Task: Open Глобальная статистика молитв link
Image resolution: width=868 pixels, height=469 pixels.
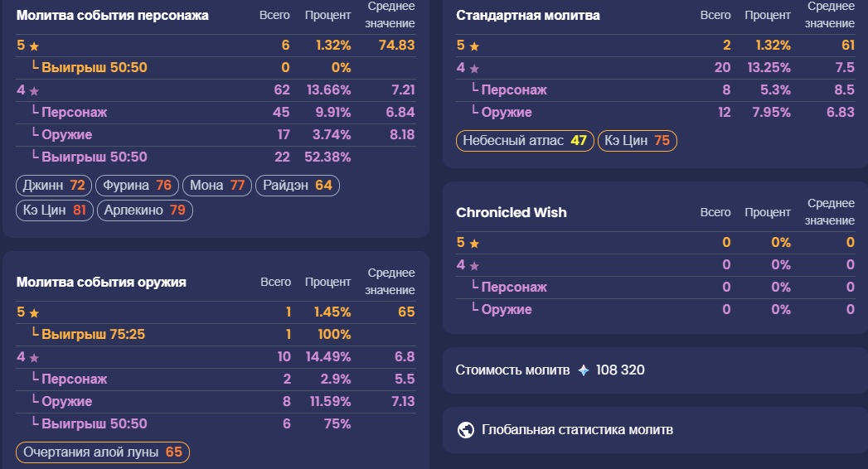Action: pyautogui.click(x=577, y=430)
